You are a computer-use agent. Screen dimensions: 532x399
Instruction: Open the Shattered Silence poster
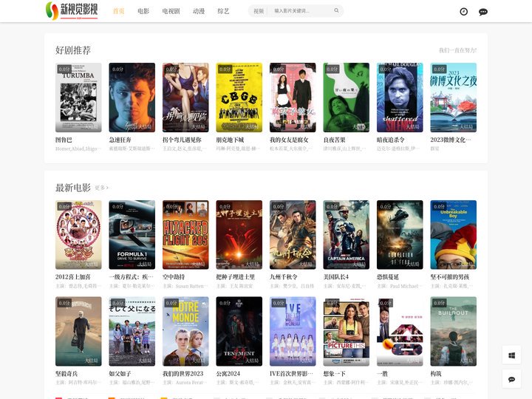400,98
